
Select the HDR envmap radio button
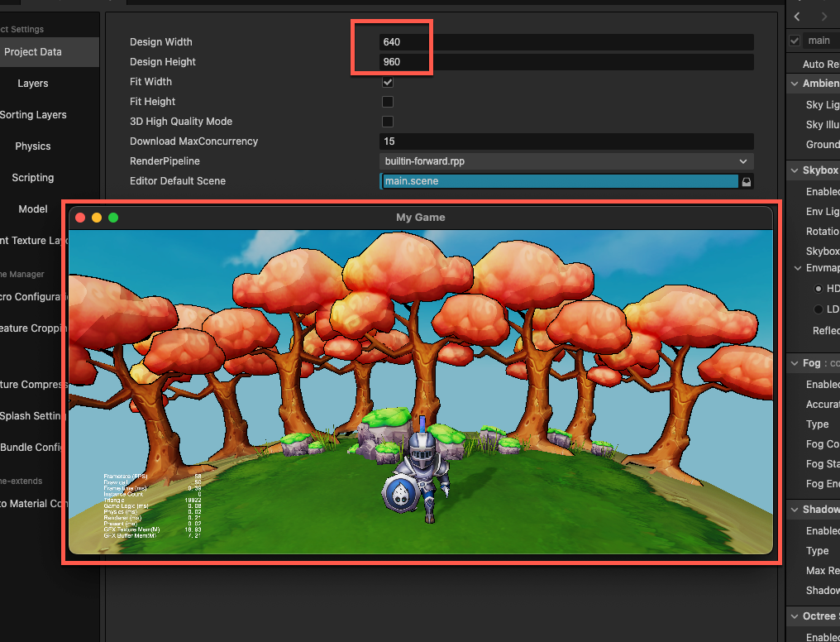pyautogui.click(x=818, y=289)
